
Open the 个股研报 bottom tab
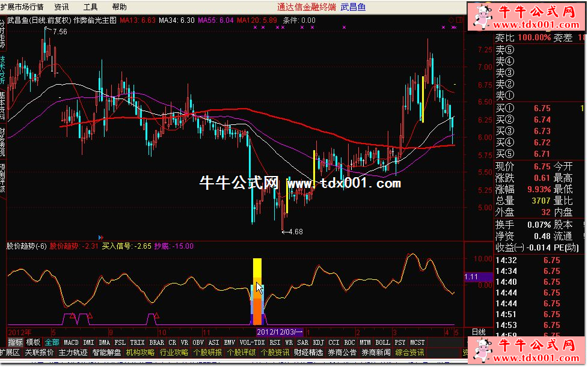click(208, 353)
